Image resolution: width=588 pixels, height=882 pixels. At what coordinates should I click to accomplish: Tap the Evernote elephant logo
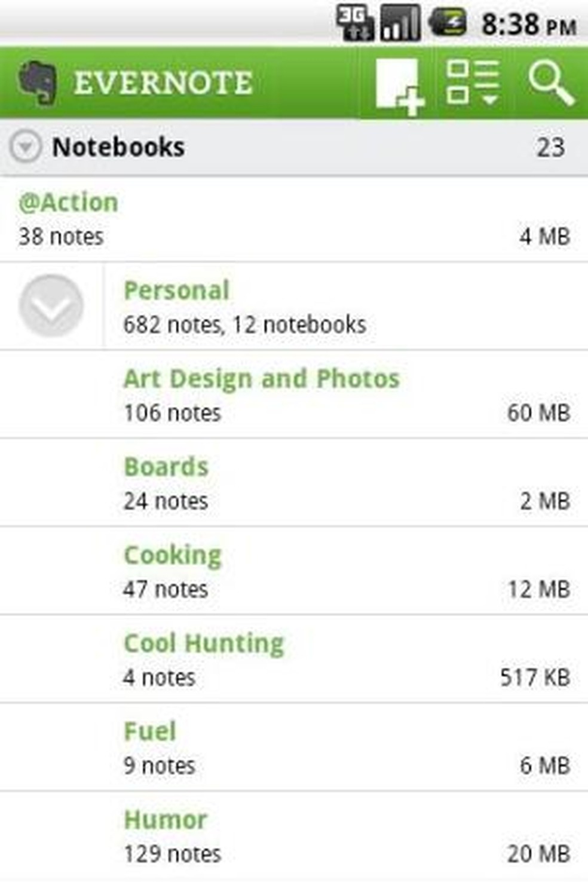point(37,82)
